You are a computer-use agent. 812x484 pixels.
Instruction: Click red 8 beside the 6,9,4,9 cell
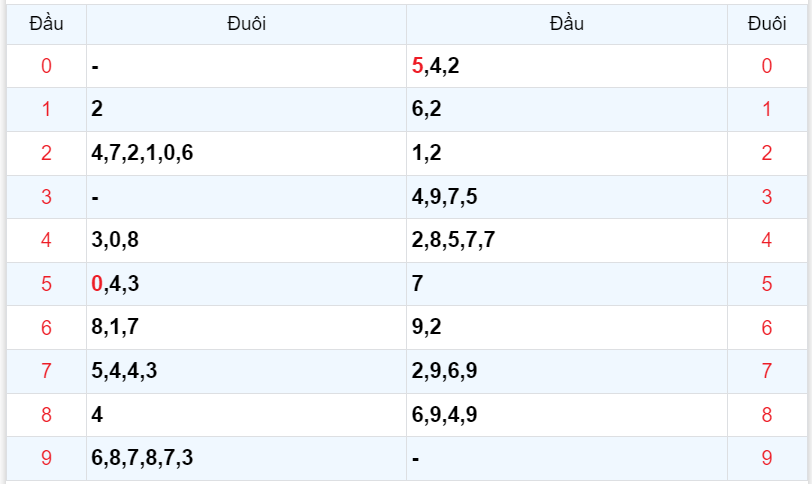pos(767,415)
